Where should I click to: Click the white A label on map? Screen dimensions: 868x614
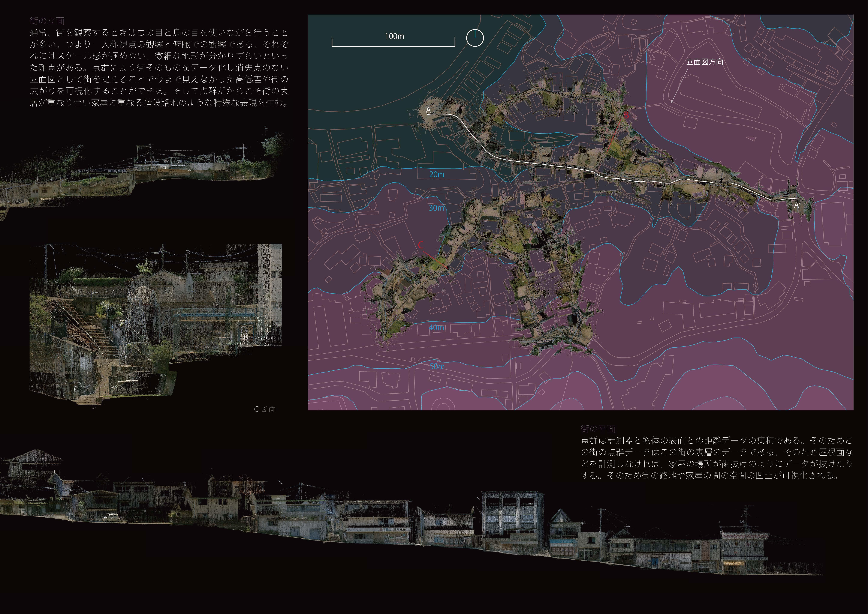(x=428, y=110)
